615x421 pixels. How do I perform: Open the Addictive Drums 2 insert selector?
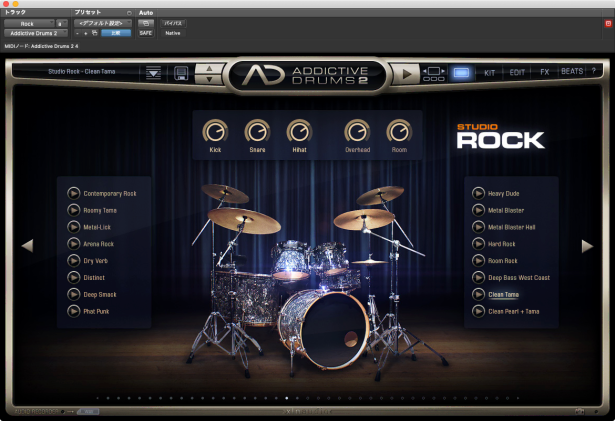[x=33, y=33]
